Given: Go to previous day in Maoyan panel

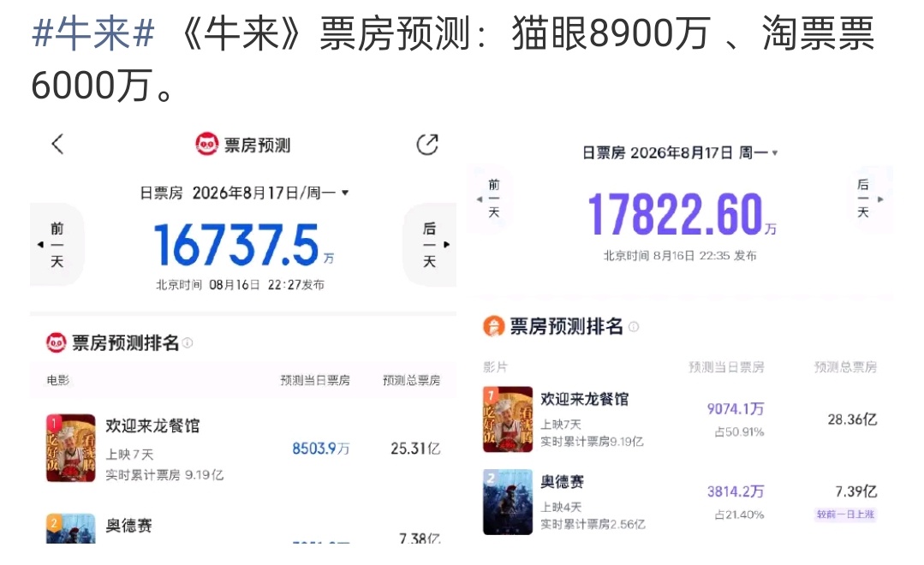Looking at the screenshot, I should (57, 245).
